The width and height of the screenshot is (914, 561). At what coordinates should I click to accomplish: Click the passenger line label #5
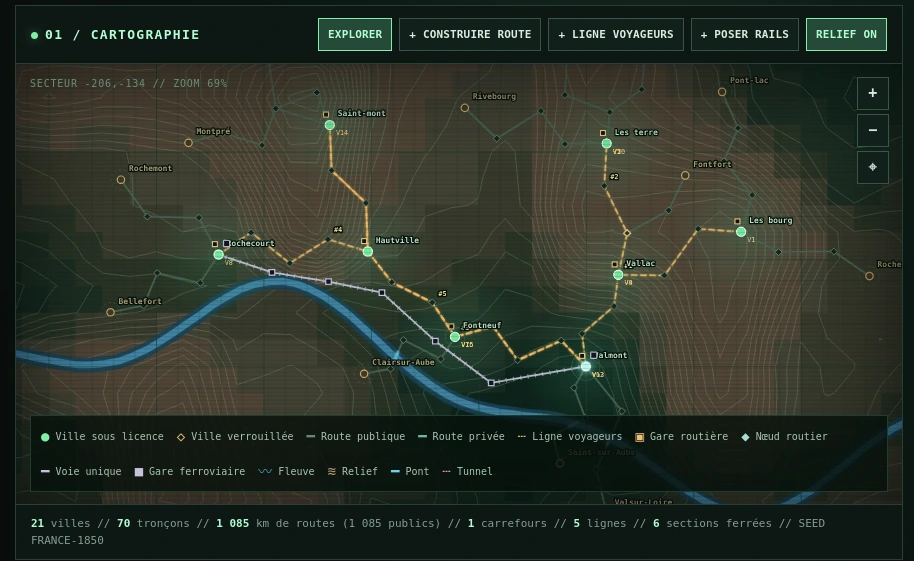point(442,294)
